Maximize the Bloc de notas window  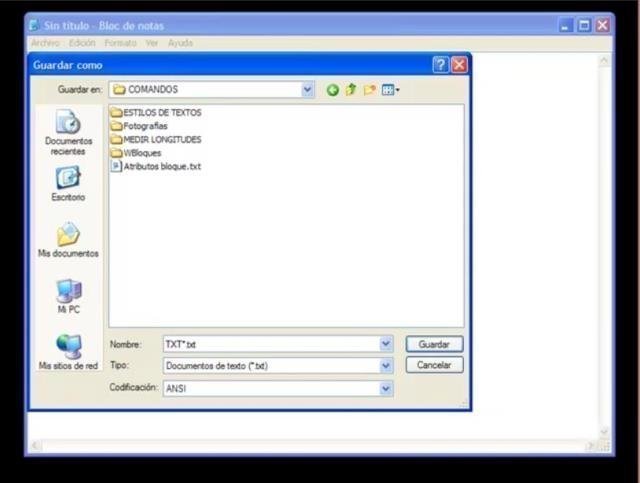point(584,25)
